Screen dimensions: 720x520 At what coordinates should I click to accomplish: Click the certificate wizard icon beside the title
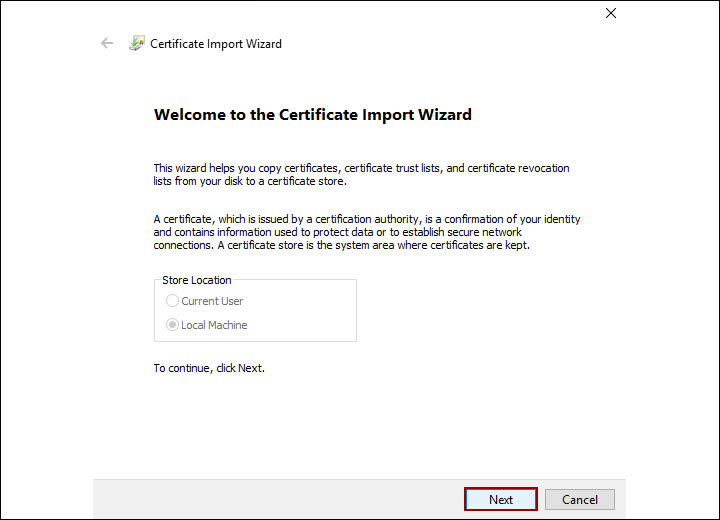137,44
